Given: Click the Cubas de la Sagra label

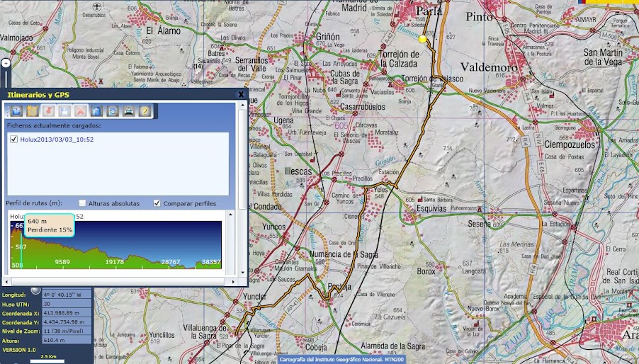Looking at the screenshot, I should pyautogui.click(x=345, y=77).
